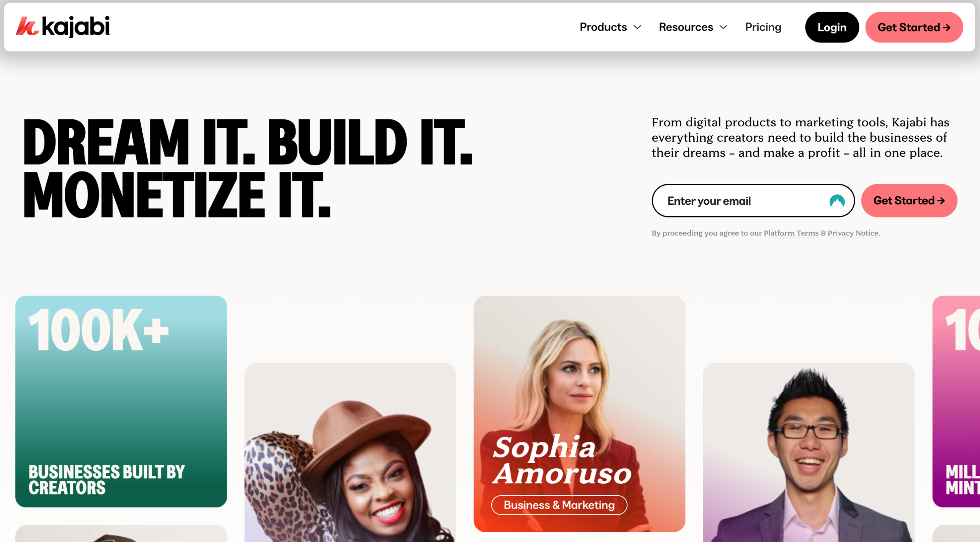Click the Business & Marketing tag

point(559,505)
